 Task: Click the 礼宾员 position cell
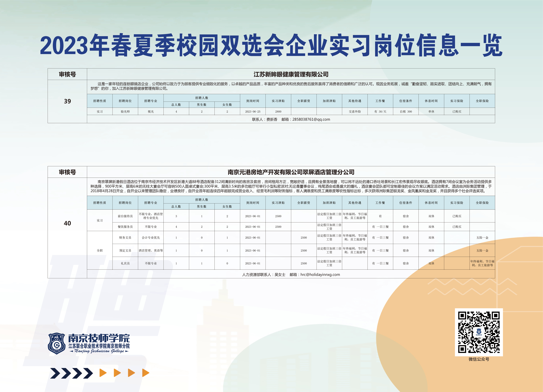pyautogui.click(x=125, y=263)
